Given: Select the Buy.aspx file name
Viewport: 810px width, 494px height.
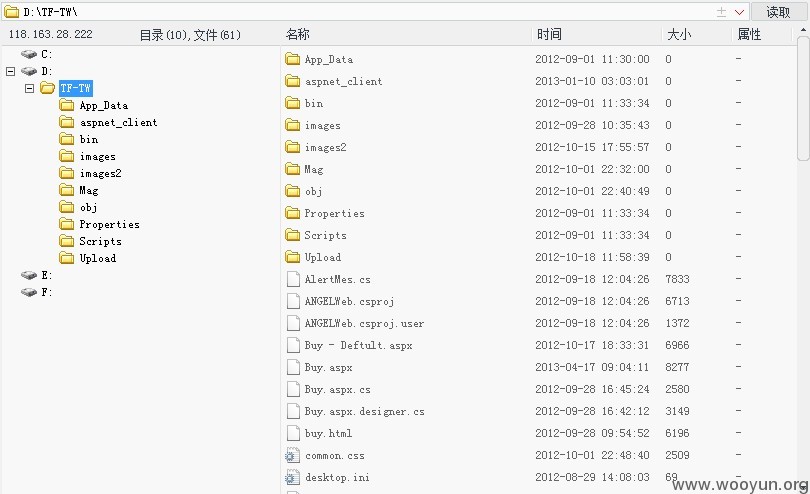Looking at the screenshot, I should [x=328, y=367].
